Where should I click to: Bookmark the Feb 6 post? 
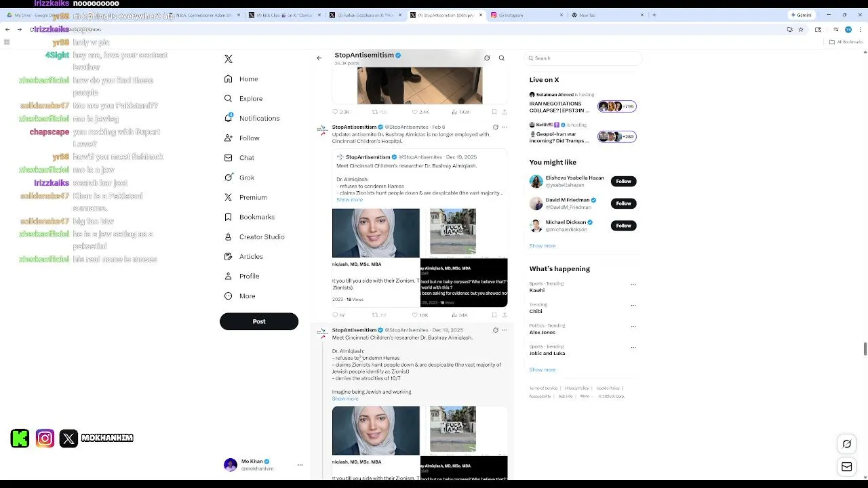[494, 315]
